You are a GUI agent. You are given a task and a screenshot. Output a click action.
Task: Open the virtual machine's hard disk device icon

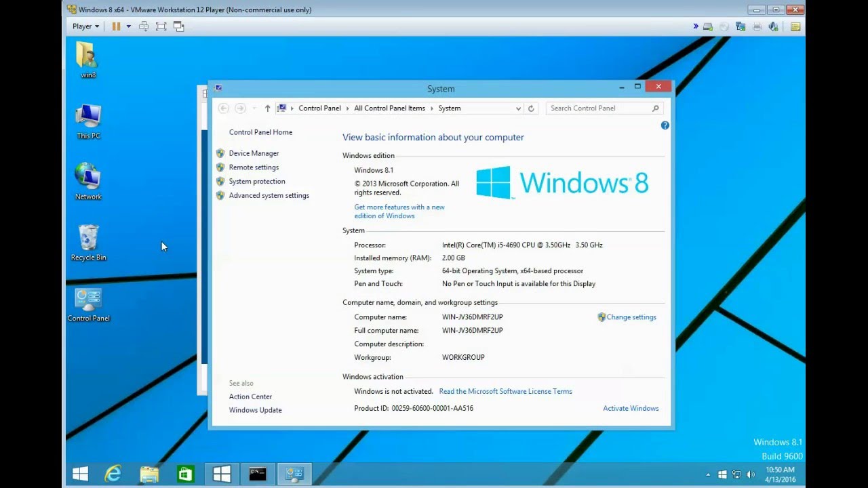[707, 26]
